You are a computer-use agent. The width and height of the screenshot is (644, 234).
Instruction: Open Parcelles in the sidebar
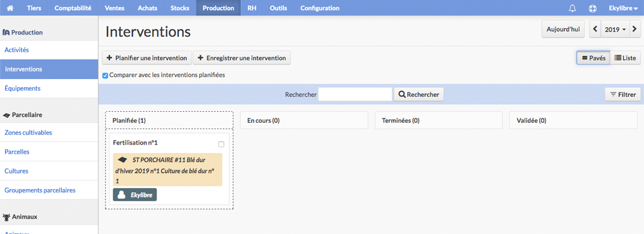(49, 152)
